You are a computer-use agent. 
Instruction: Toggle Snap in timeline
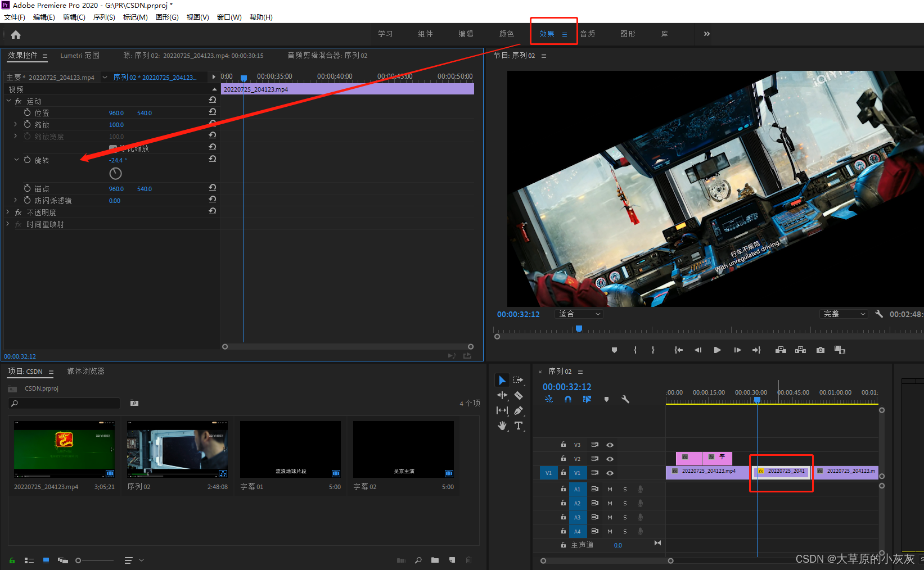point(568,399)
